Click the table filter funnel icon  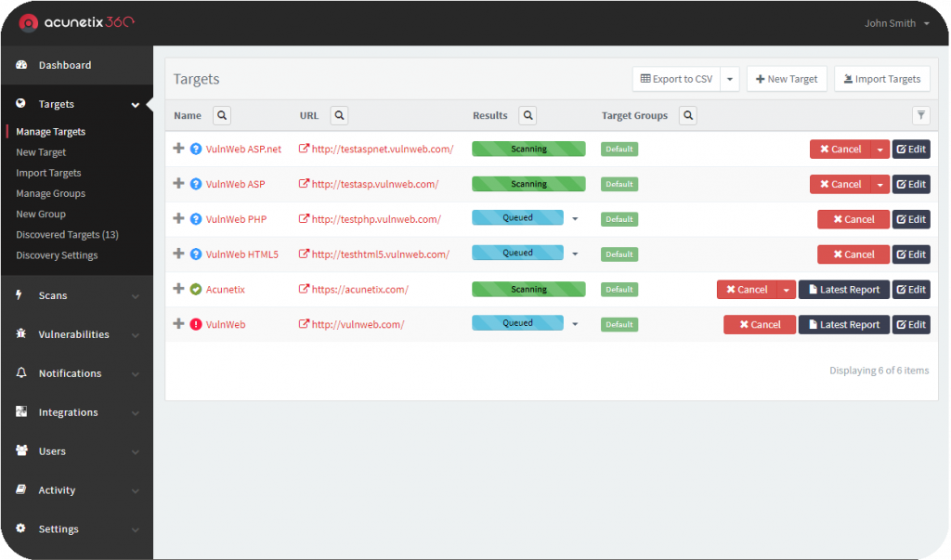920,115
